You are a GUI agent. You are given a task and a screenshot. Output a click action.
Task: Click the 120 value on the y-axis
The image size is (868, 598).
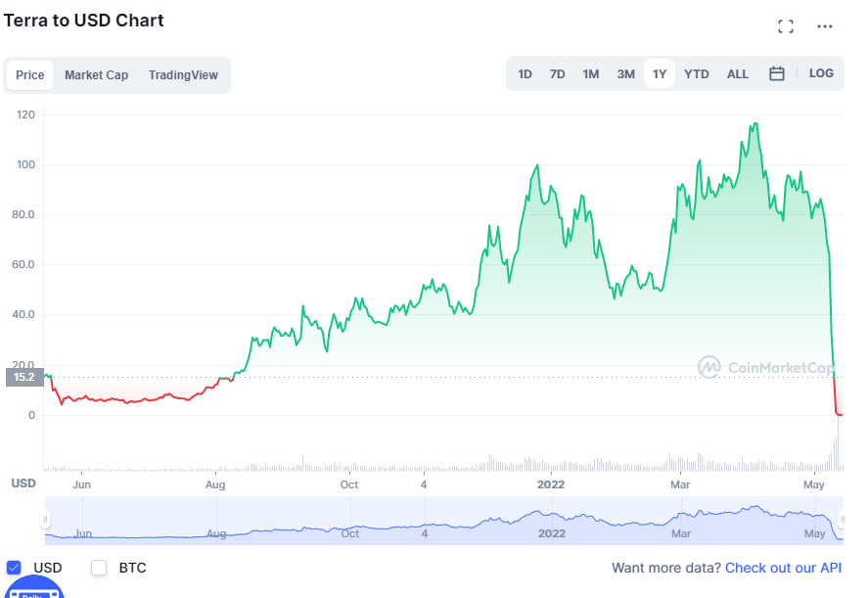(x=25, y=115)
